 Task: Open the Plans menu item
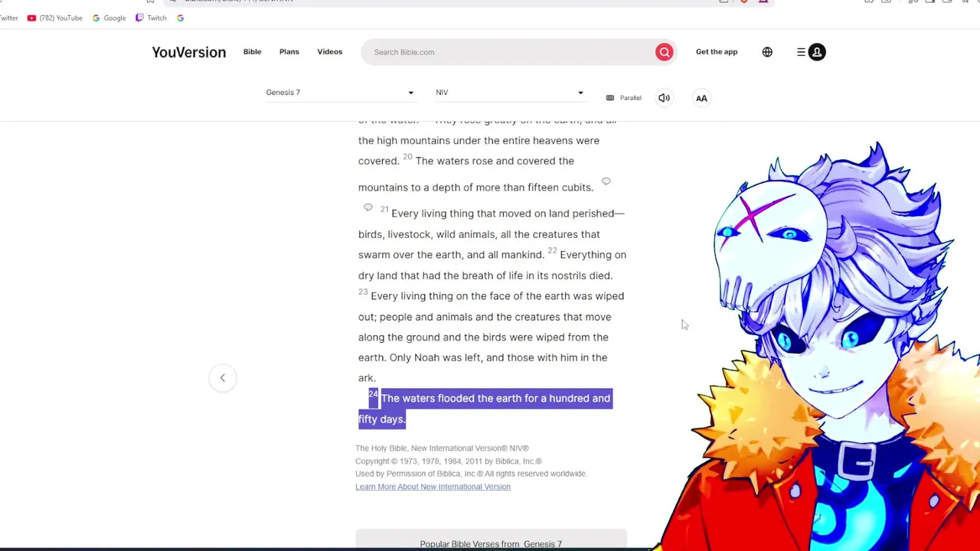pos(289,51)
